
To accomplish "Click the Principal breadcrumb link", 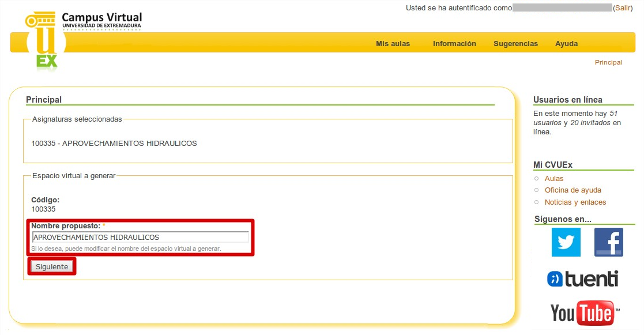I will click(608, 62).
